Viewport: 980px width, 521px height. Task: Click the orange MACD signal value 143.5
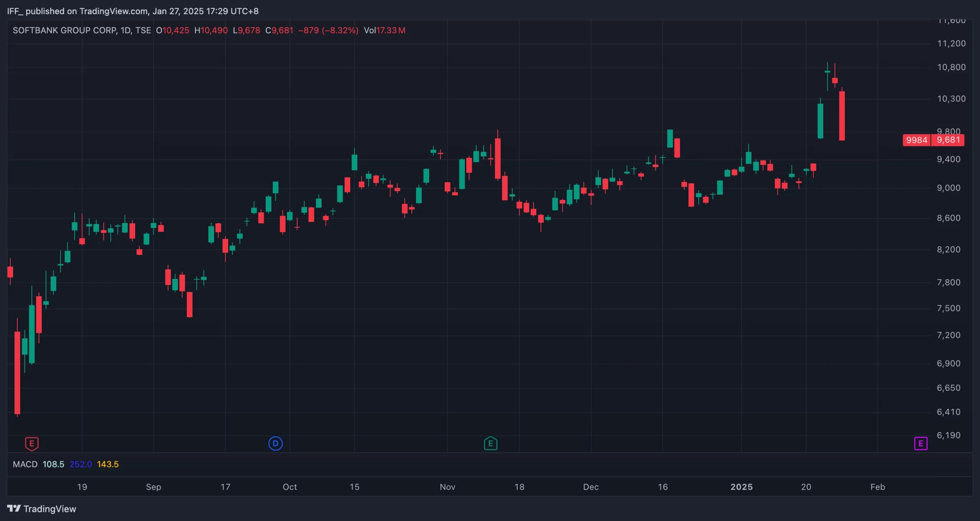click(108, 464)
